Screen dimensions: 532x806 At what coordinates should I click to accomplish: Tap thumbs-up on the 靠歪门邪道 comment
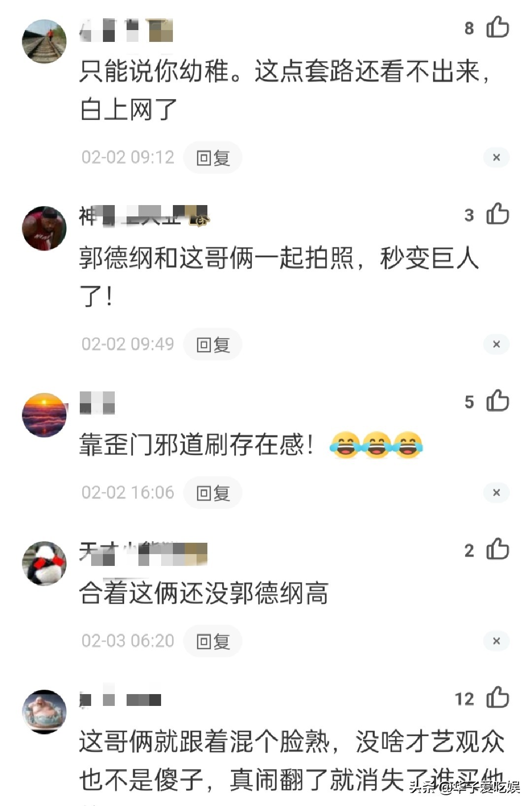[x=498, y=401]
